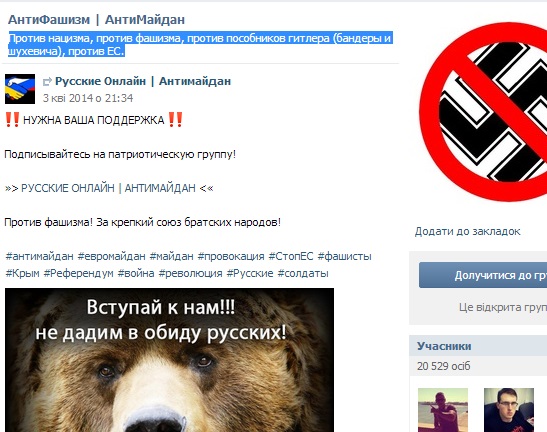Follow the РУССКИЕ ОНЛАЙН | АНТИМАЙДАН link in the post
This screenshot has height=432, width=547.
(108, 188)
